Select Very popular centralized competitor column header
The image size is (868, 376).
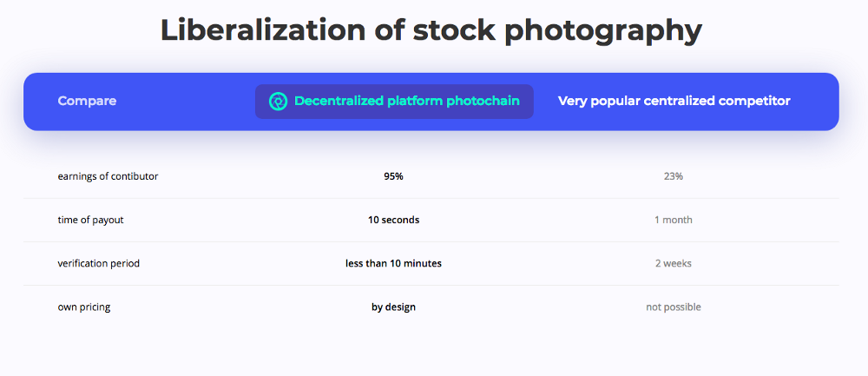click(x=674, y=101)
